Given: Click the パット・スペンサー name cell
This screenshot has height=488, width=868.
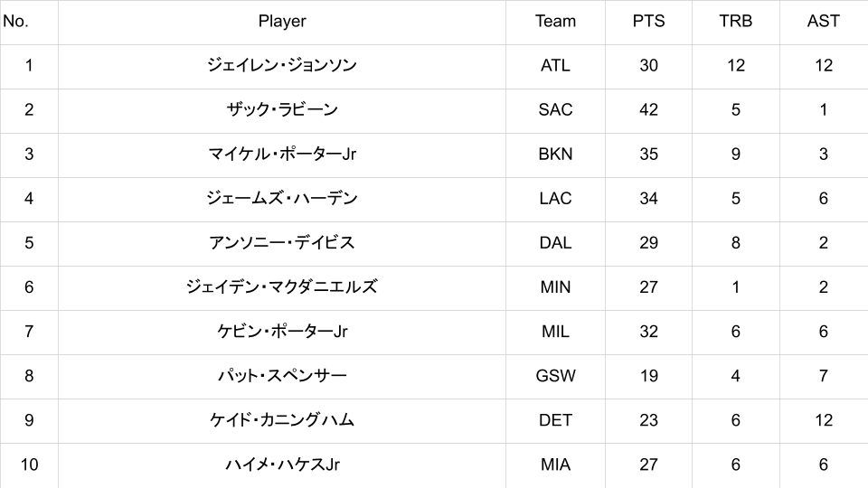Looking at the screenshot, I should [282, 376].
